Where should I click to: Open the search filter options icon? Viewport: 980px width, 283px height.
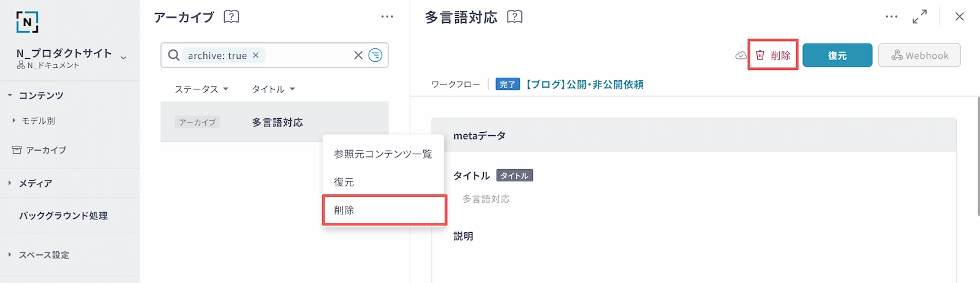click(375, 55)
